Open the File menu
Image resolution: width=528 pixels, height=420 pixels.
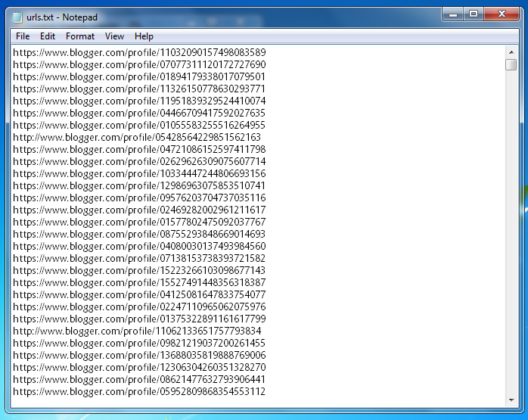tap(23, 36)
